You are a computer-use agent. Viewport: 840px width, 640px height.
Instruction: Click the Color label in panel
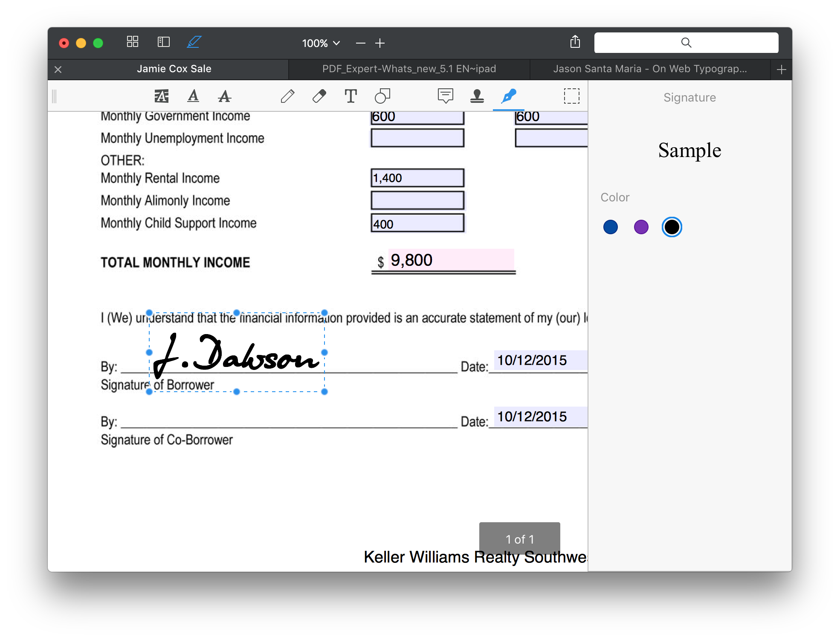pos(615,198)
